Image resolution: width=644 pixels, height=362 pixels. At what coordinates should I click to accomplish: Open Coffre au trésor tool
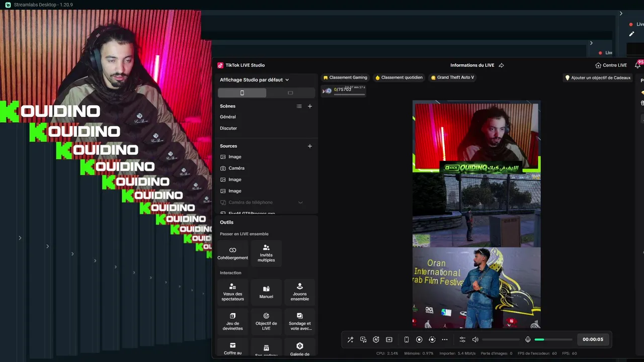[232, 348]
